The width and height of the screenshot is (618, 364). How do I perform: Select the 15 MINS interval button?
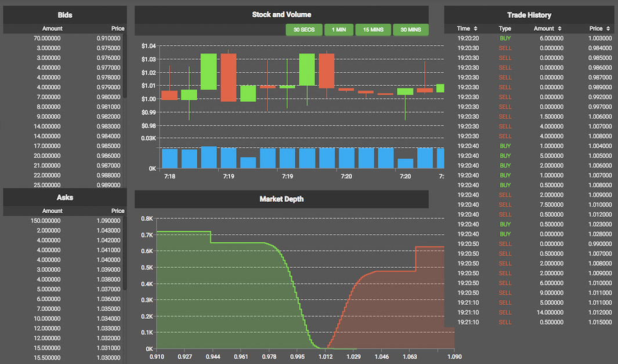click(x=373, y=30)
